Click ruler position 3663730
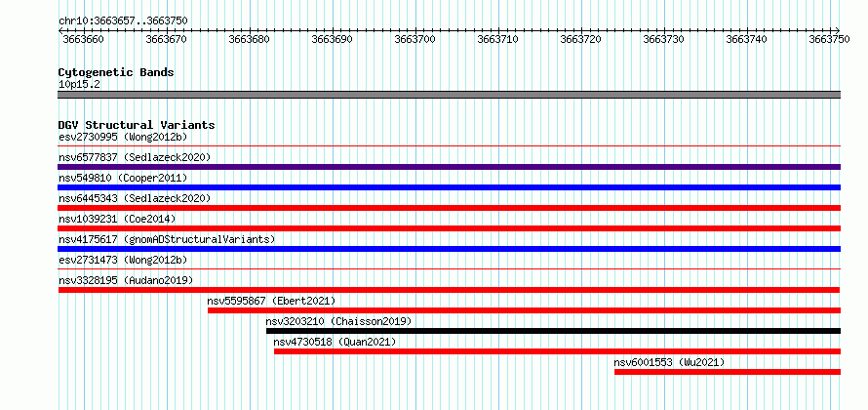 (x=664, y=39)
